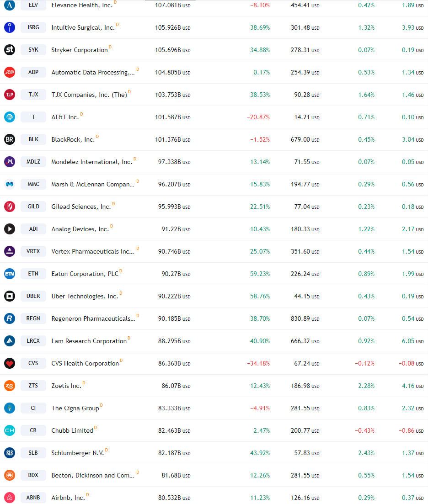Click the D superscript beside Stryker Corporation
428x504 pixels.
click(x=110, y=47)
